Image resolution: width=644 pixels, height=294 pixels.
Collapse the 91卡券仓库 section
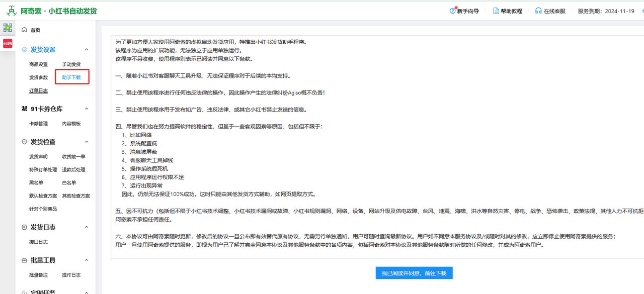pyautogui.click(x=87, y=109)
